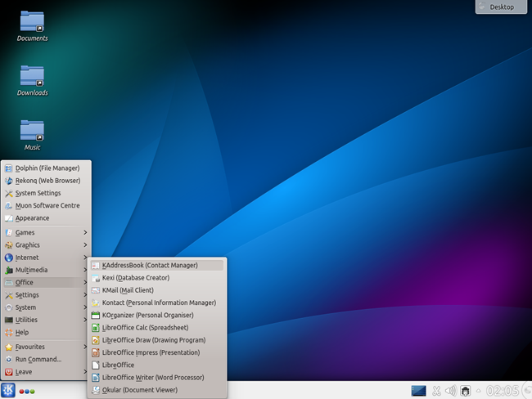Expand the Leave submenu
This screenshot has height=399, width=532.
click(46, 372)
